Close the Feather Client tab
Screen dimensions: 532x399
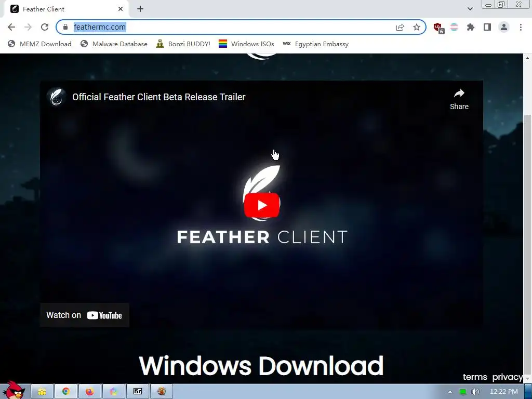click(x=121, y=9)
